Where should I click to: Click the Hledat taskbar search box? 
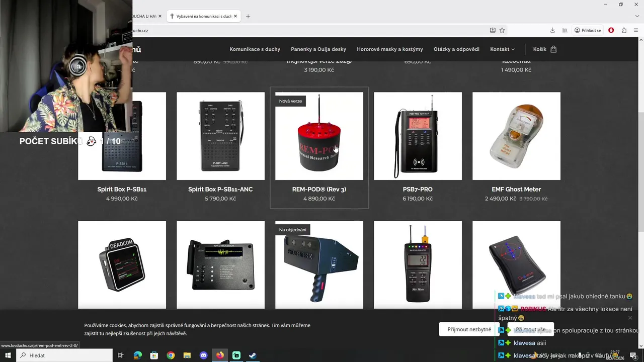click(x=64, y=355)
